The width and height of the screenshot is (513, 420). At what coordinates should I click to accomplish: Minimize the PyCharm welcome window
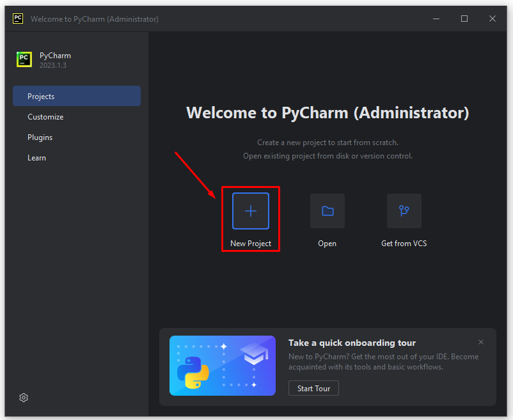(x=436, y=19)
